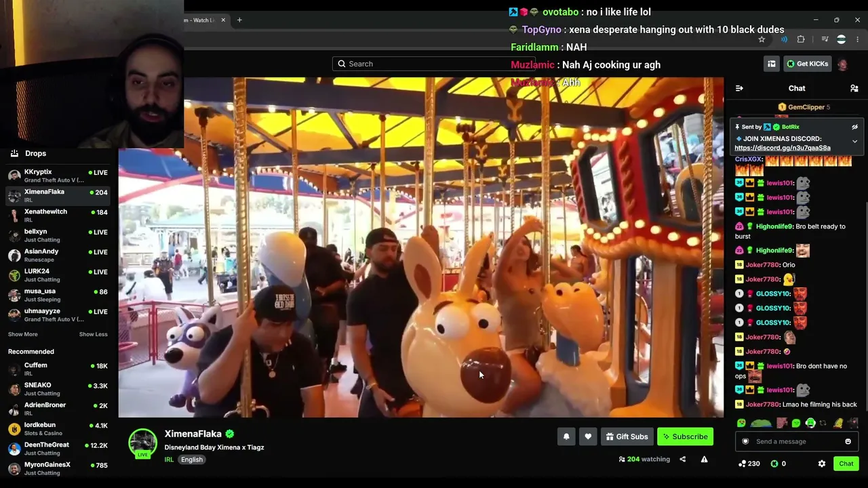Open emoji picker in message box
This screenshot has height=488, width=868.
click(x=848, y=442)
